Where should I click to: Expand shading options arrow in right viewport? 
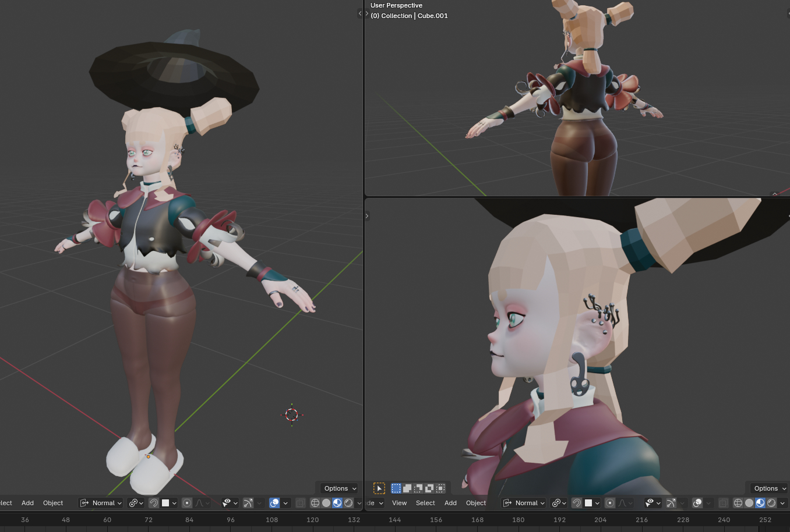point(782,503)
